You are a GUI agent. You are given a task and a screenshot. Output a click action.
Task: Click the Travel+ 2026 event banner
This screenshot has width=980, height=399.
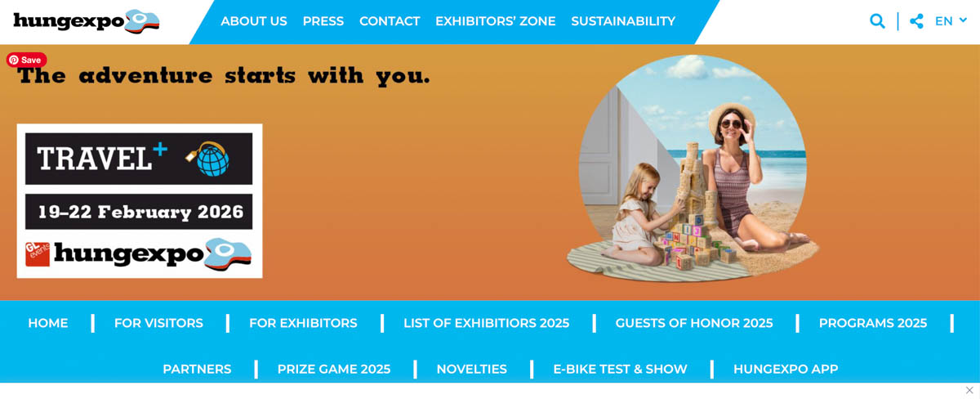point(140,201)
